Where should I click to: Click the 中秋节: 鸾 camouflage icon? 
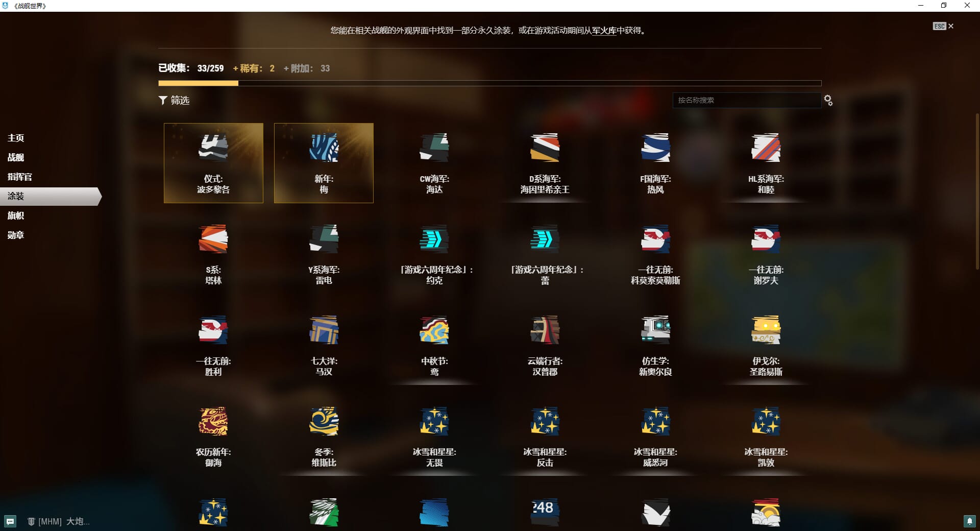click(434, 330)
